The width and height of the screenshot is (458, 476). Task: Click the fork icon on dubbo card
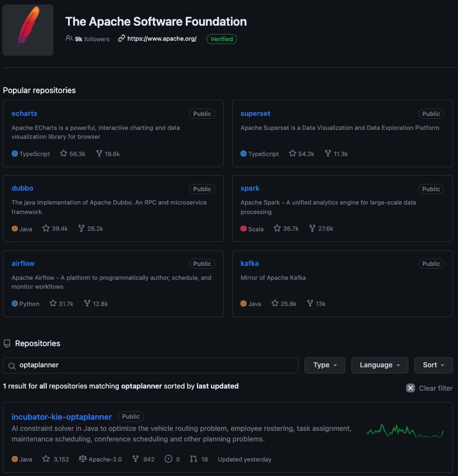pyautogui.click(x=81, y=228)
